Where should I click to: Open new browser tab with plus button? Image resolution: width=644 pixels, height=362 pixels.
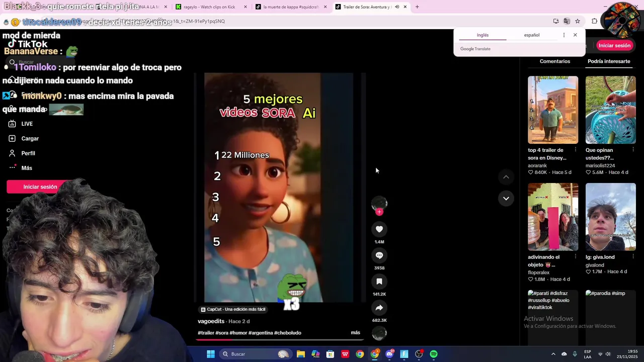417,7
